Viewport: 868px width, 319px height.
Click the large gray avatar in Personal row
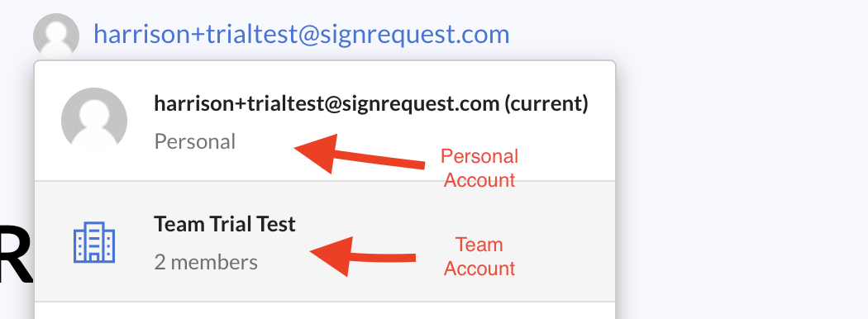pos(94,120)
